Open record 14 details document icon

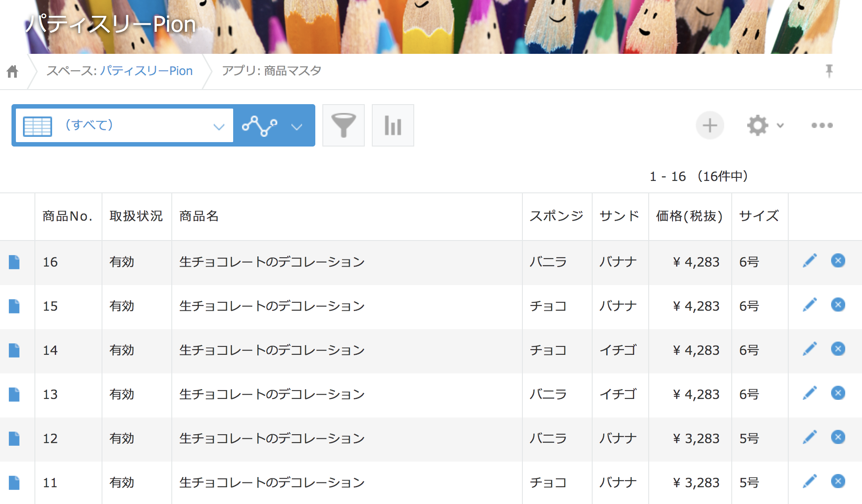click(15, 350)
